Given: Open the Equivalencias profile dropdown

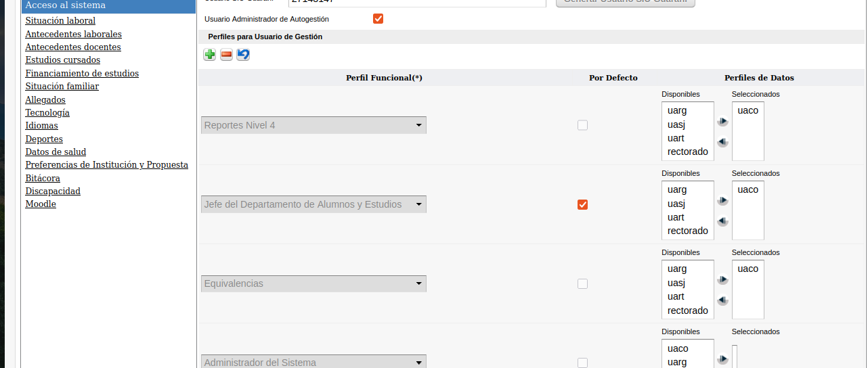Looking at the screenshot, I should 313,283.
